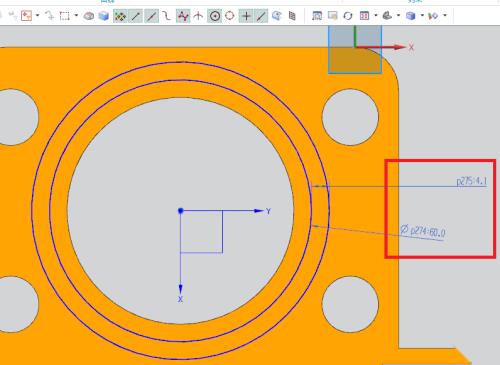Screen dimensions: 500x365
Task: Toggle the Enable Snap Point option
Action: click(x=120, y=16)
